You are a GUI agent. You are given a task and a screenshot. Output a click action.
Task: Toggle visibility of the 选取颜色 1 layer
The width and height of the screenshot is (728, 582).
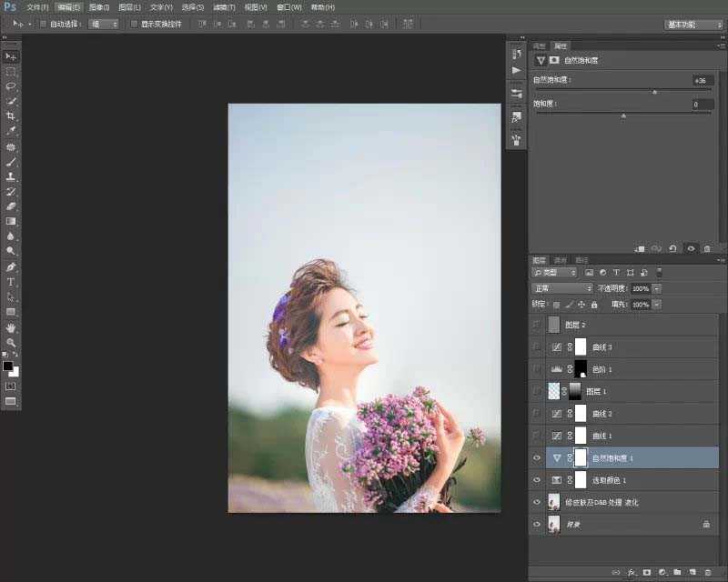click(537, 480)
